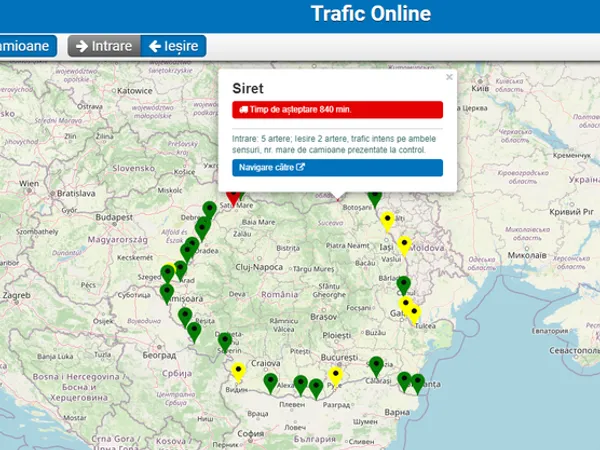This screenshot has width=600, height=450.
Task: Click the Trafic Online header title
Action: coord(371,14)
